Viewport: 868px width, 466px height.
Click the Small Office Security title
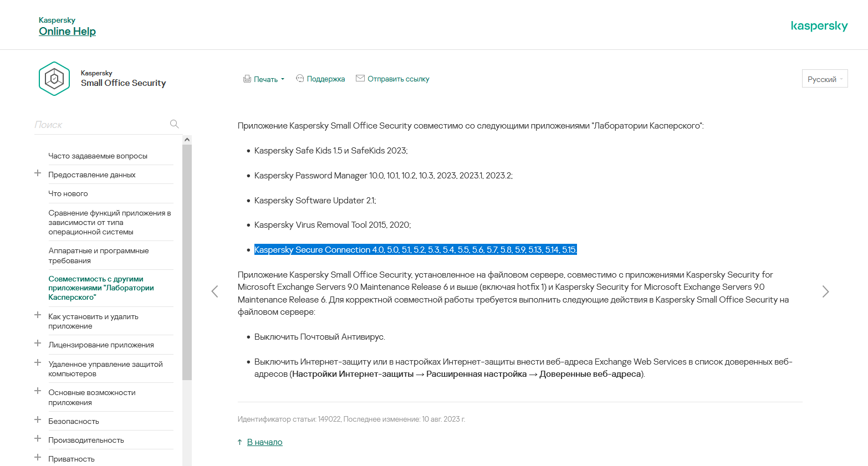(x=123, y=83)
